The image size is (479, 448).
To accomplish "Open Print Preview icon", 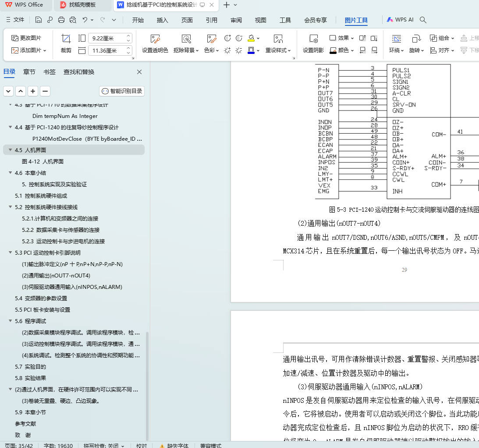I will click(73, 20).
